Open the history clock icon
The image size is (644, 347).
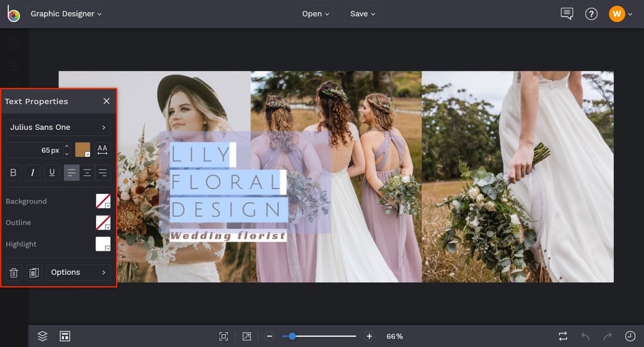click(630, 336)
